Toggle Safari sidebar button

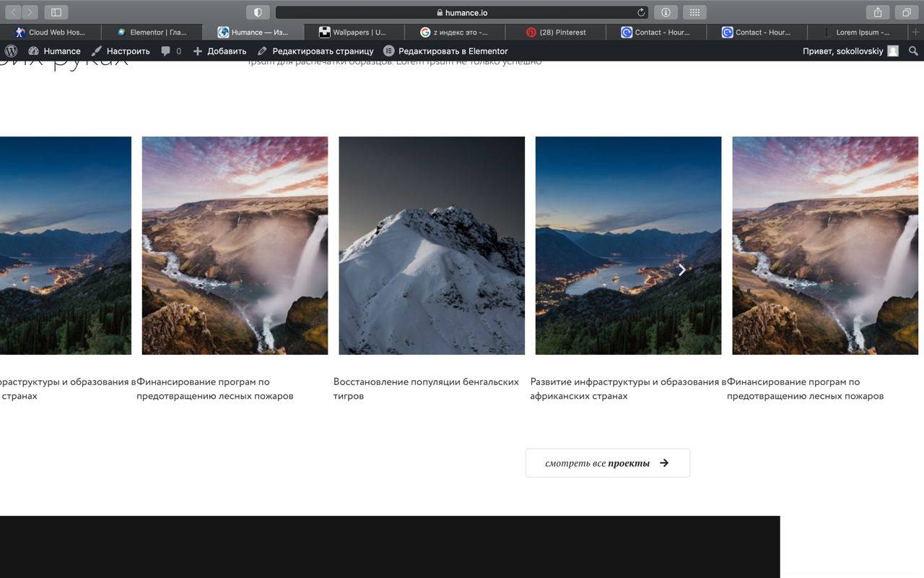point(56,12)
